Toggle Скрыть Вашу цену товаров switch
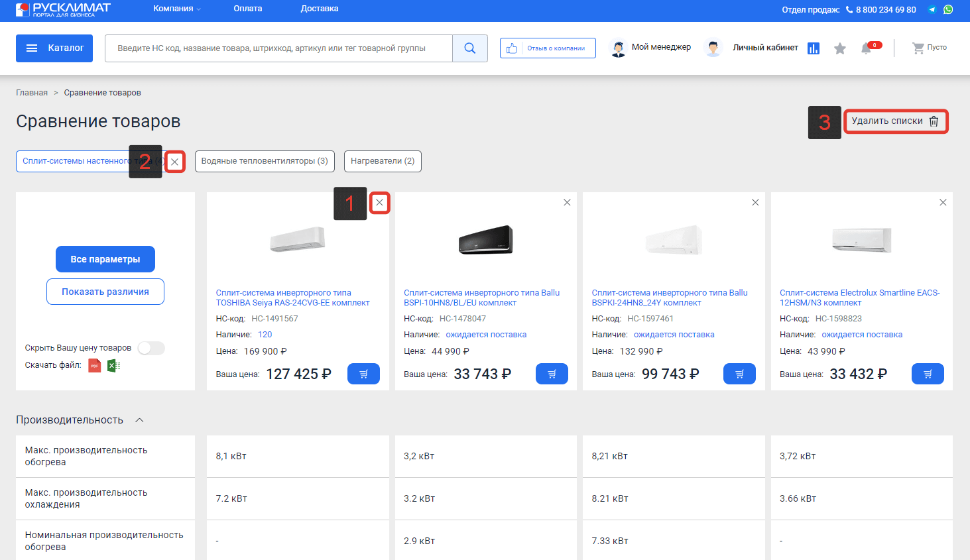 151,349
